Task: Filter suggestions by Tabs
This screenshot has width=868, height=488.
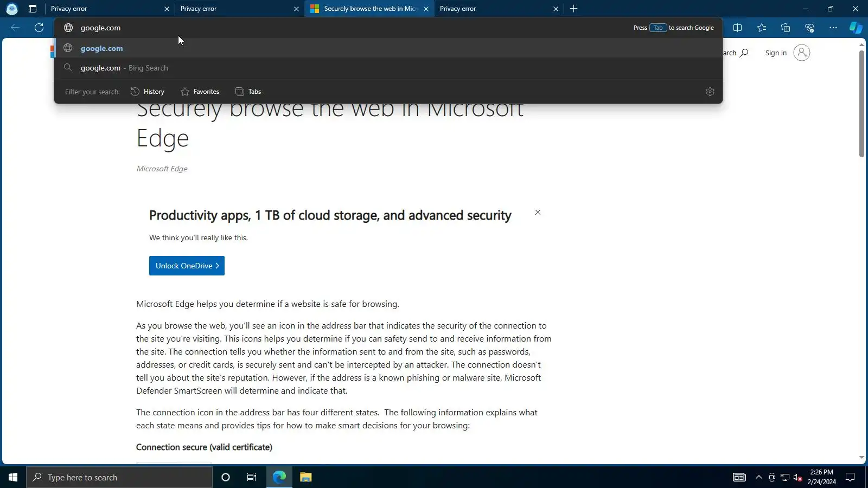Action: pos(248,92)
